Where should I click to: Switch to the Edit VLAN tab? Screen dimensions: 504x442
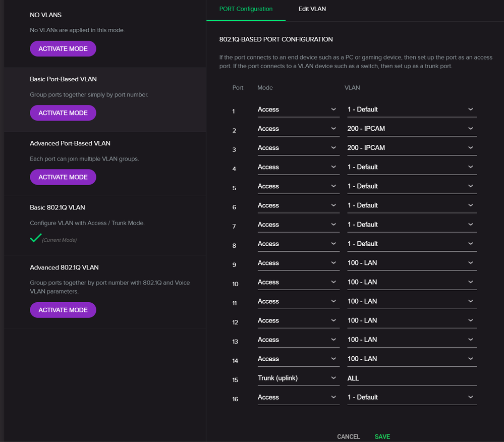[x=312, y=9]
